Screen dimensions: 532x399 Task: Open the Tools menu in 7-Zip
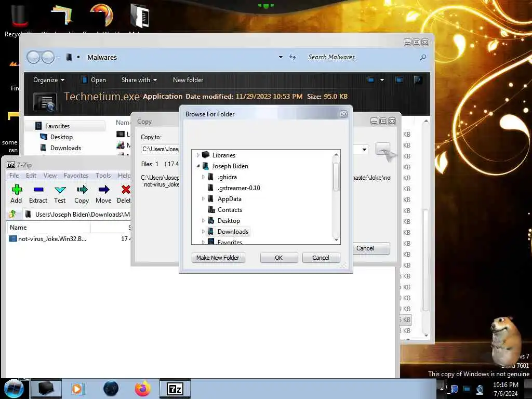[103, 176]
